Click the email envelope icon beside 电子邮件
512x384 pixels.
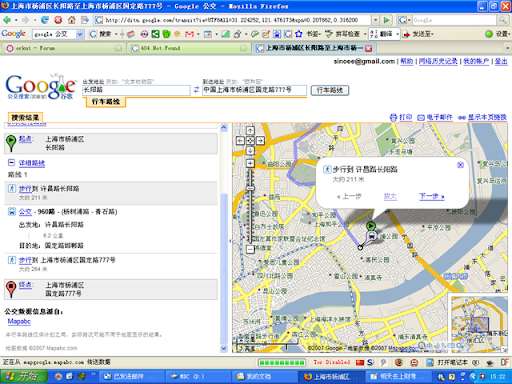coord(421,118)
